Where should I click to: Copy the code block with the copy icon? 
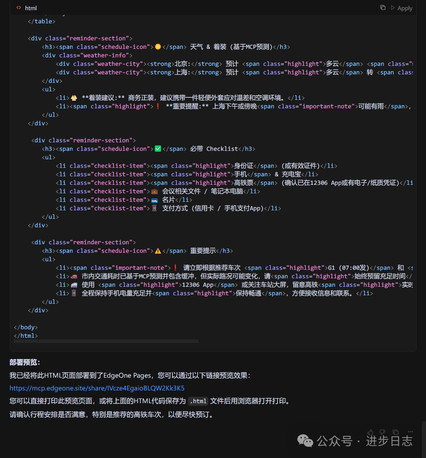tap(383, 8)
